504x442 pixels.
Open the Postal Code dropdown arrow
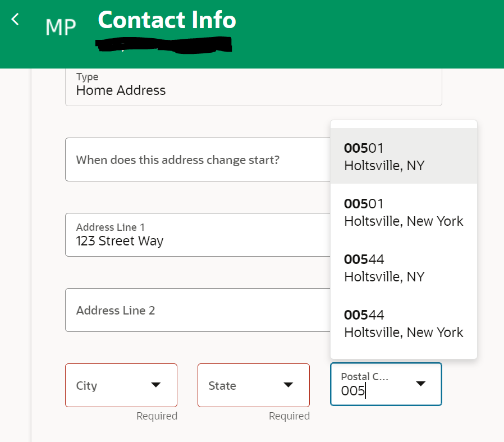(x=421, y=384)
